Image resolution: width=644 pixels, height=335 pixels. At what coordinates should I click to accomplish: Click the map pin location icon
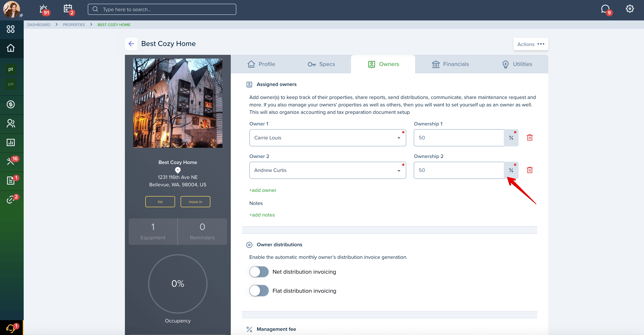pyautogui.click(x=178, y=170)
